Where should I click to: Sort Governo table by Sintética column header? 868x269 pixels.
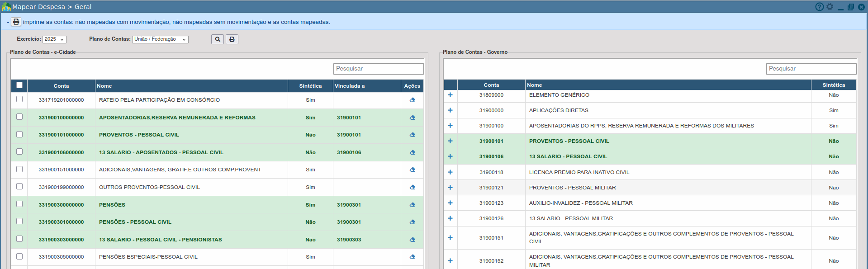point(833,85)
